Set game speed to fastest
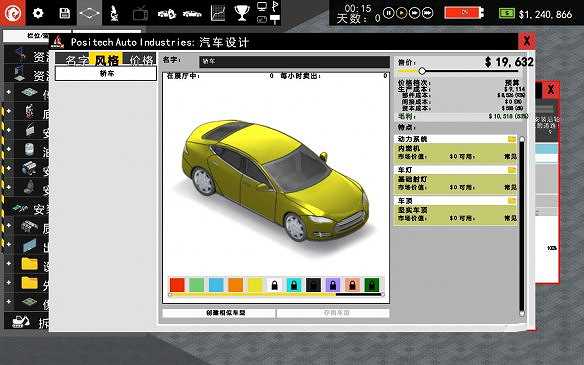Image resolution: width=584 pixels, height=365 pixels. 428,13
